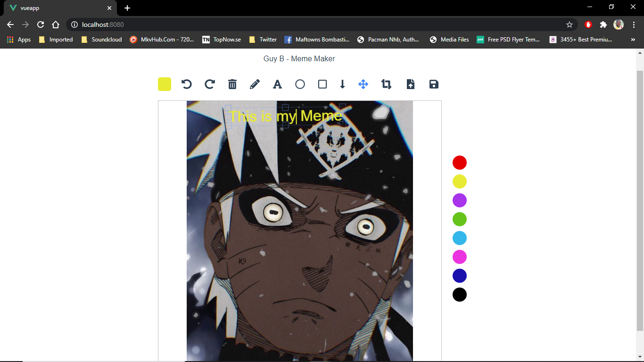Select the Circle shape tool

coord(300,84)
